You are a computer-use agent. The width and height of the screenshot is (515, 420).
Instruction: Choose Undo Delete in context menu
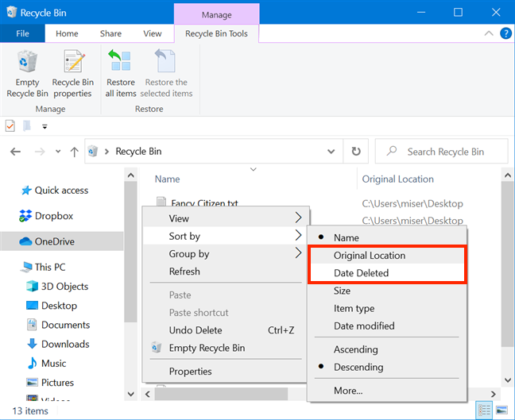pos(226,330)
